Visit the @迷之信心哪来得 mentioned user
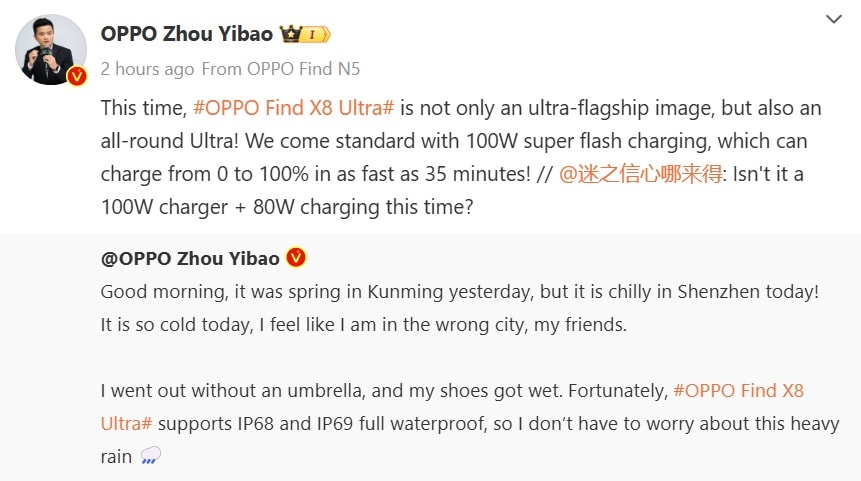Viewport: 861px width, 481px height. click(630, 174)
